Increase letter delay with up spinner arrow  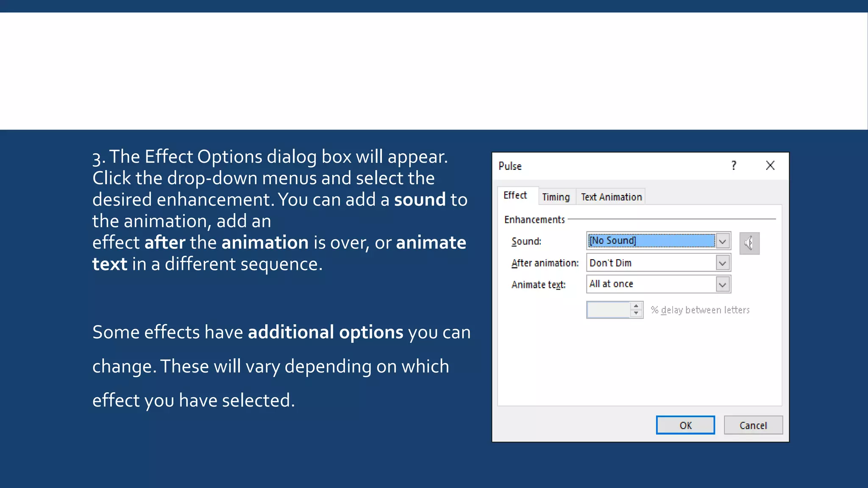click(x=636, y=306)
